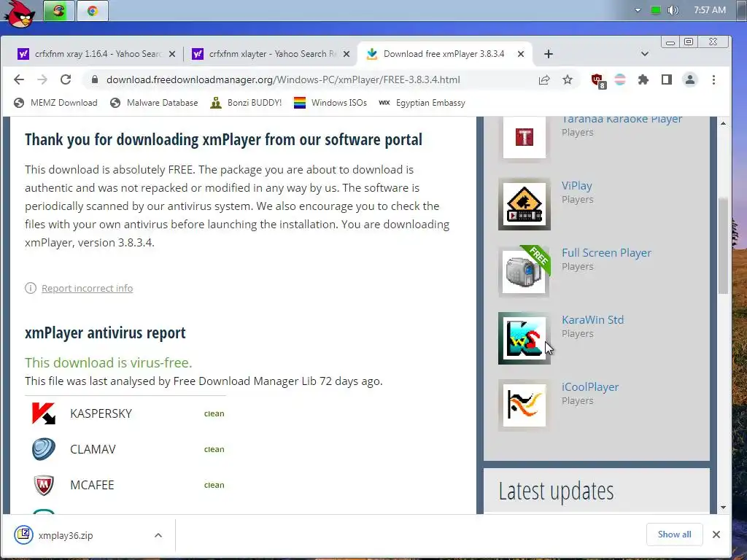The height and width of the screenshot is (560, 747).
Task: Open the system tray dropdown arrow
Action: pyautogui.click(x=638, y=10)
